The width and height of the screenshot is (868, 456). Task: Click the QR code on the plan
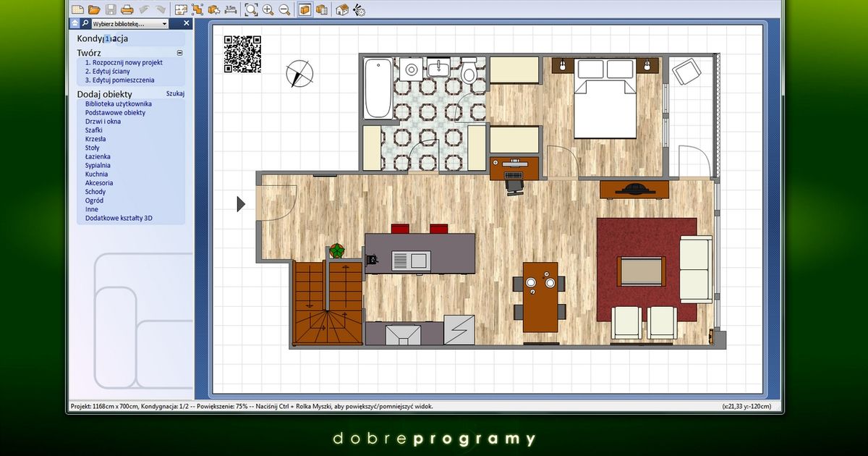(242, 54)
